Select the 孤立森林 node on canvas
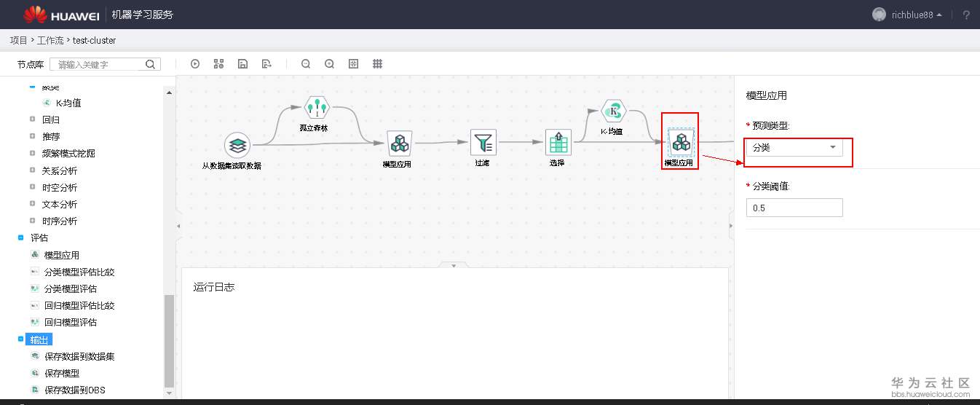Viewport: 980px width, 405px height. tap(317, 109)
